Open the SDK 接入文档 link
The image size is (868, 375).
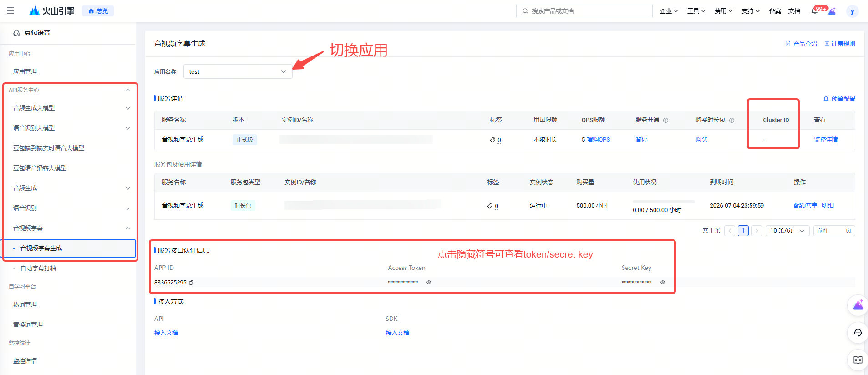397,333
